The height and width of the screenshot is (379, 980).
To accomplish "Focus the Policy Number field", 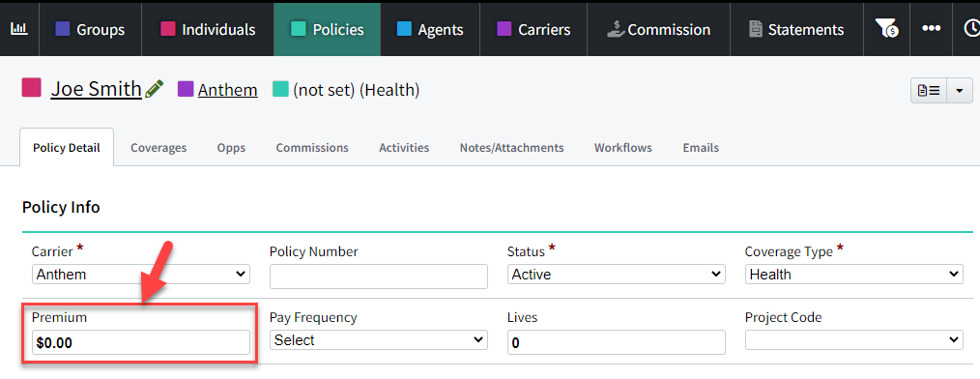I will (x=379, y=277).
